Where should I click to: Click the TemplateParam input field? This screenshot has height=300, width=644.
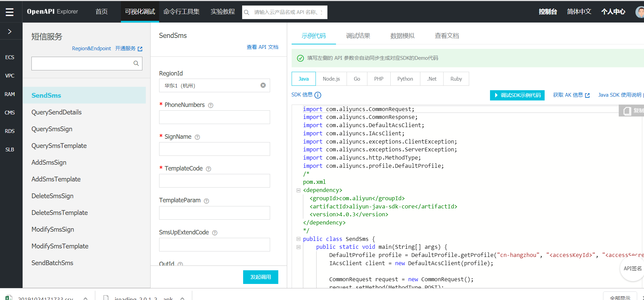[x=214, y=213]
